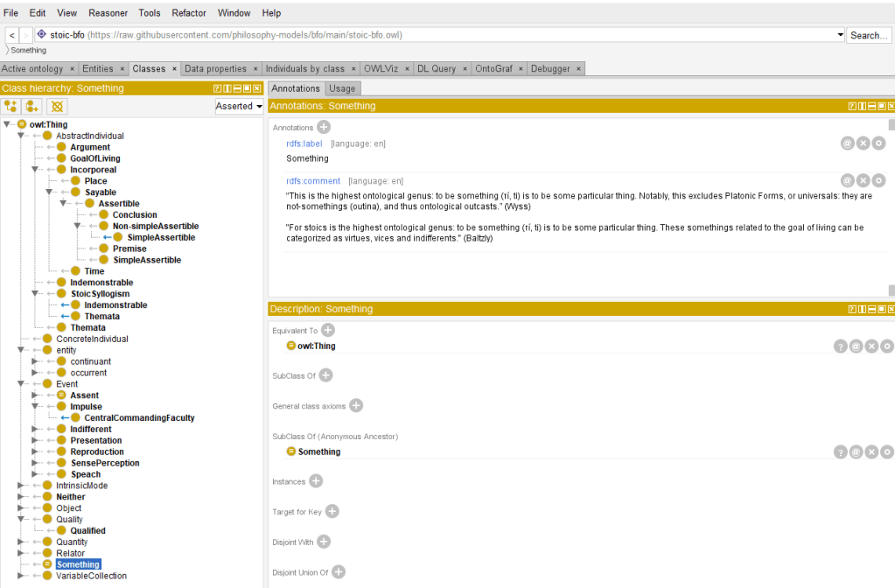The image size is (895, 588).
Task: Click the Search... button
Action: click(x=868, y=35)
